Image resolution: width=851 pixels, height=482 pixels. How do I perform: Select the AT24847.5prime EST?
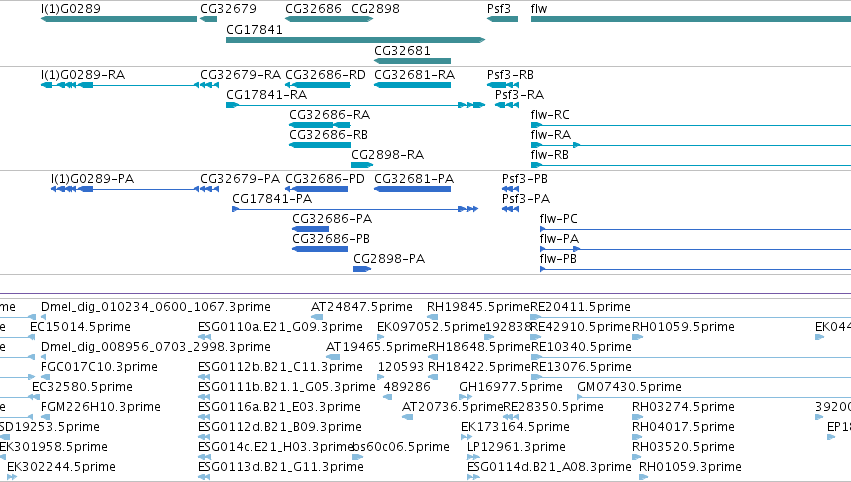click(317, 317)
